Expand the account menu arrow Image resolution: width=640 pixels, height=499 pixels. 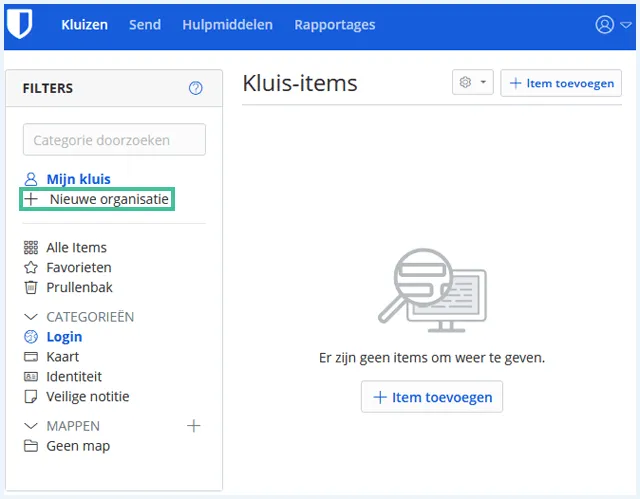626,25
